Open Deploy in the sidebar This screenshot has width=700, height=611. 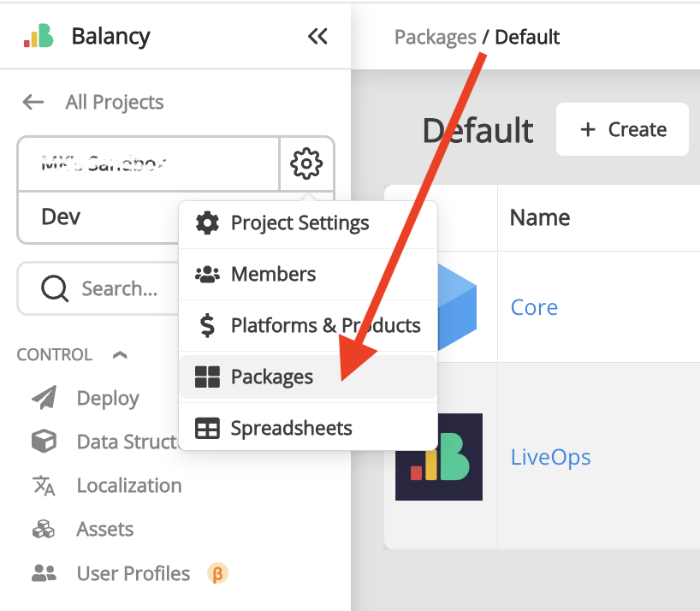click(108, 398)
